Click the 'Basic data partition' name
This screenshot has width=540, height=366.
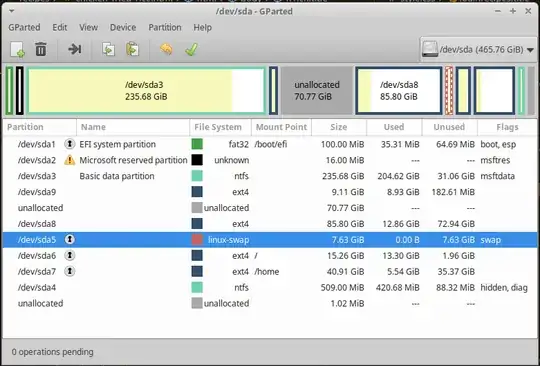tap(117, 176)
